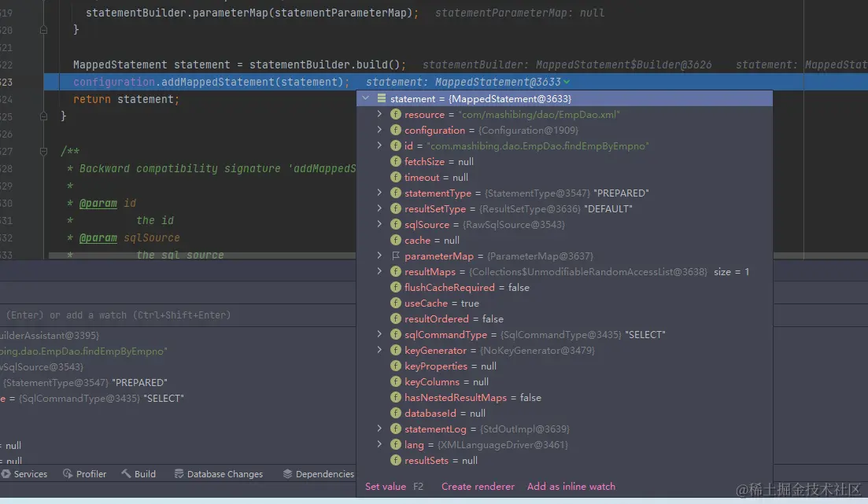
Task: Select the hasNestedResultMaps = false row
Action: (565, 397)
